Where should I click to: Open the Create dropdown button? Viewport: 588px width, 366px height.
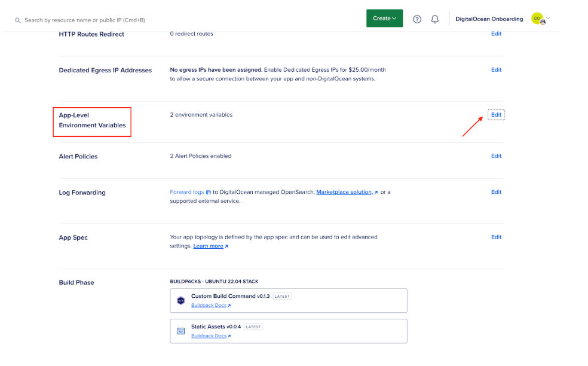coord(384,19)
